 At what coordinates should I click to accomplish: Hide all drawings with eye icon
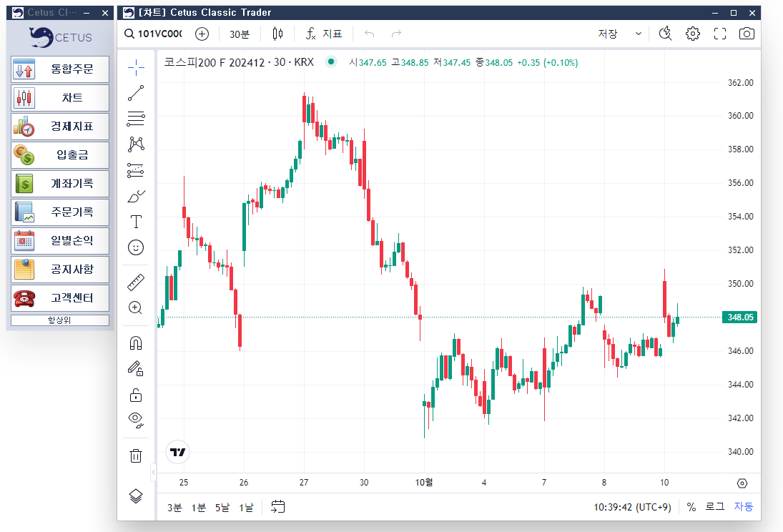[136, 420]
